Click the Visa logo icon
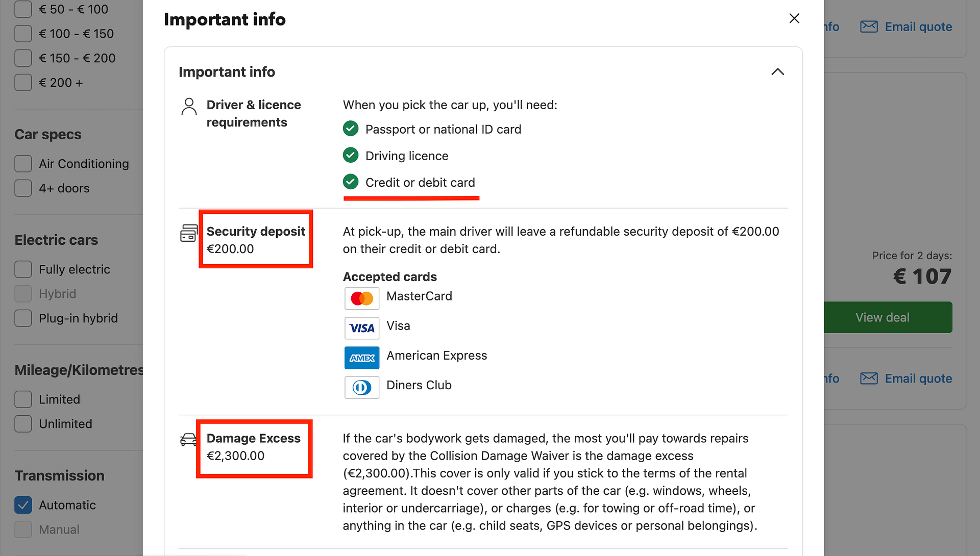Image resolution: width=980 pixels, height=556 pixels. click(x=362, y=328)
